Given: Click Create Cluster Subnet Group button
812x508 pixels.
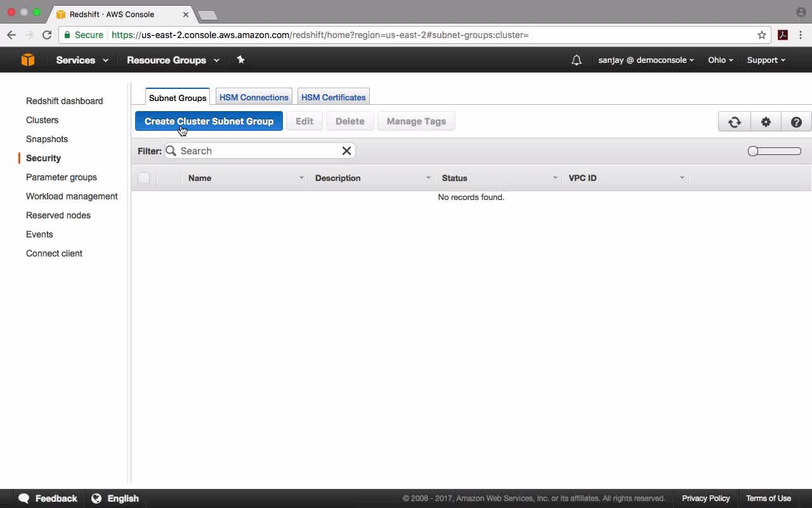Looking at the screenshot, I should coord(209,121).
